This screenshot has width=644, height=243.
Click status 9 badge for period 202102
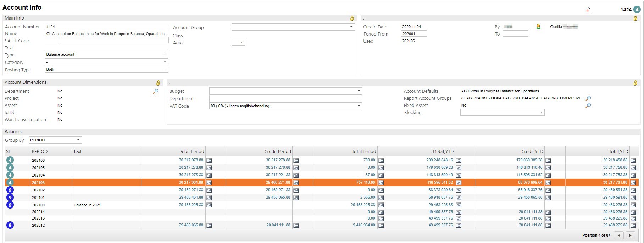(x=10, y=190)
